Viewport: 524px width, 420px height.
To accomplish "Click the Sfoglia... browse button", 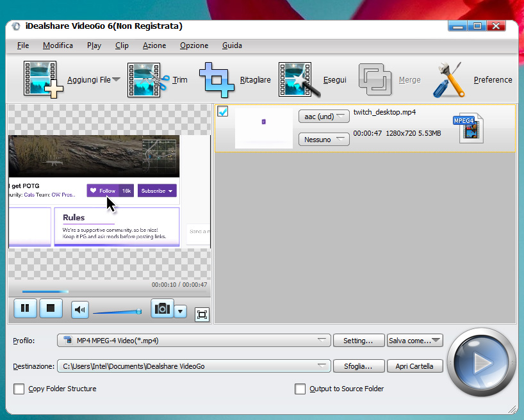I will [x=359, y=366].
